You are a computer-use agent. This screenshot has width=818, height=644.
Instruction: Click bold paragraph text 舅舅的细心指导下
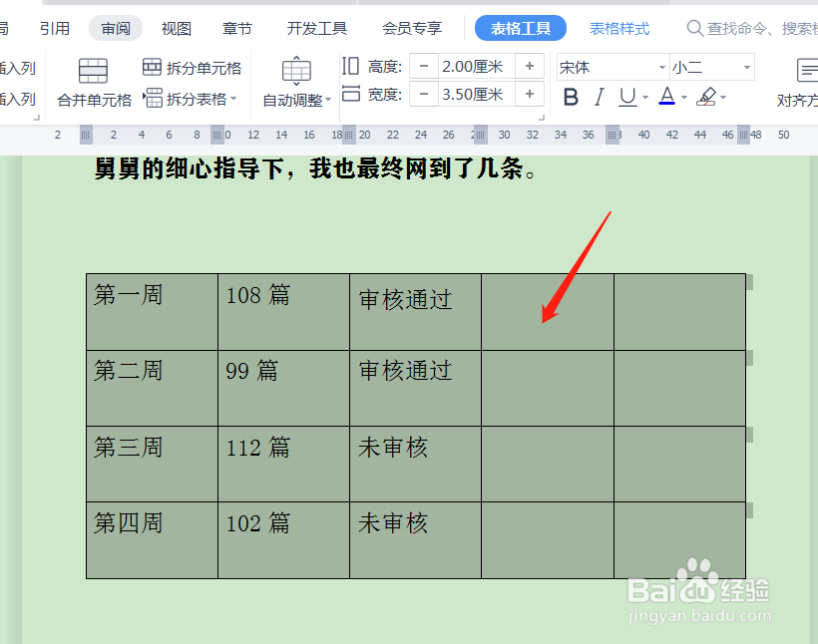coord(189,168)
